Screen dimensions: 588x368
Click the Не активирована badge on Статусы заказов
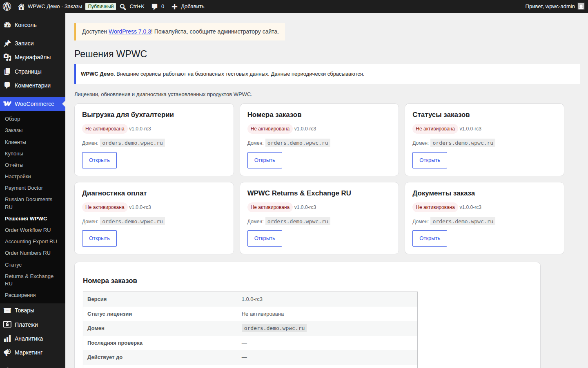click(x=435, y=129)
